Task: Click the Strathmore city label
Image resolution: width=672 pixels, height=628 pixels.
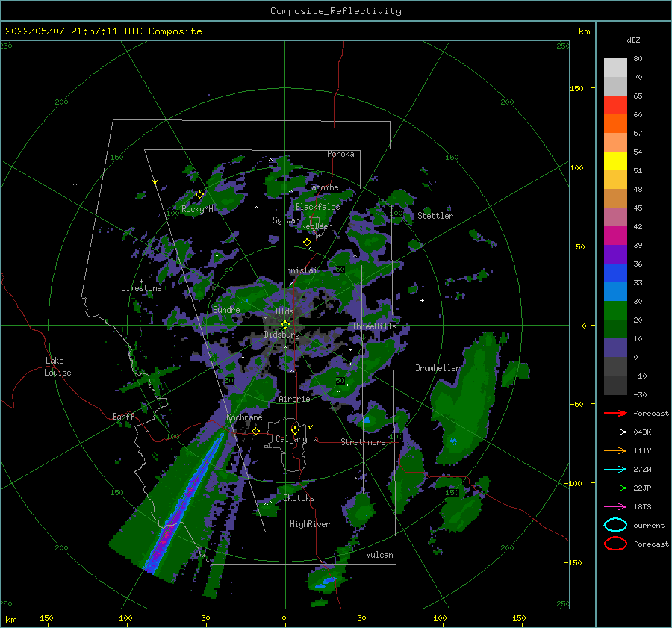Action: (x=363, y=442)
